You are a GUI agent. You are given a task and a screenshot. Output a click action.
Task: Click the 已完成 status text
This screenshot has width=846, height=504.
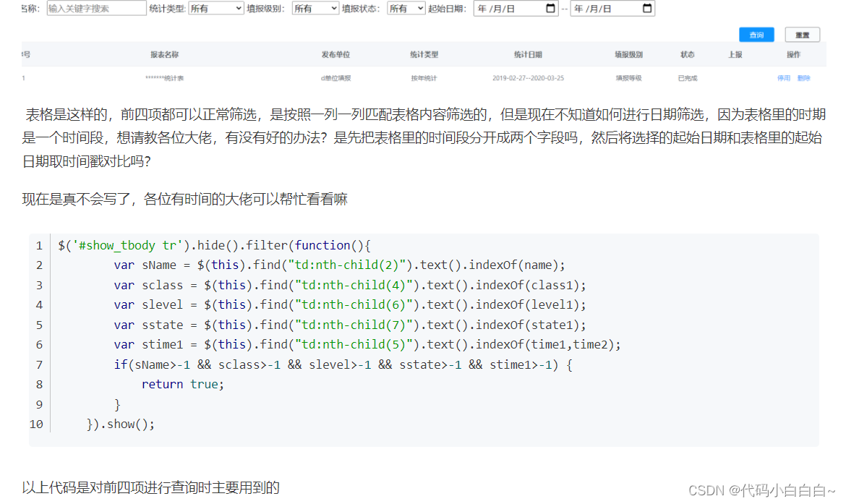[687, 76]
